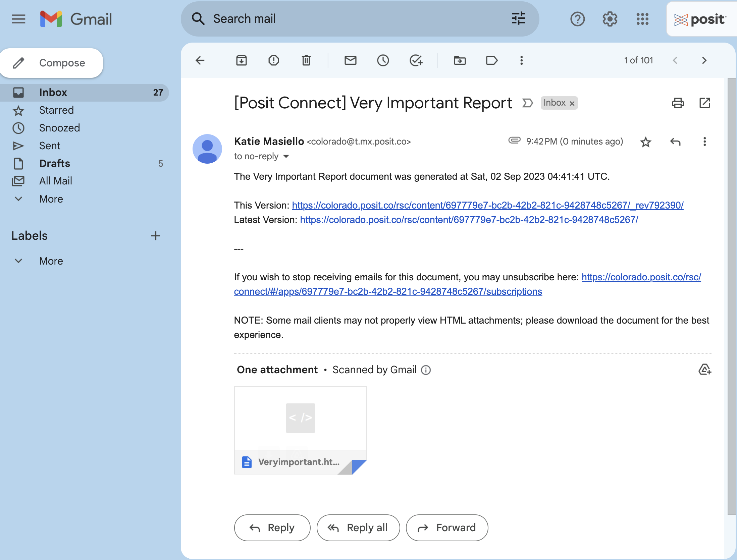Delete the email using the trash icon
Viewport: 737px width, 560px height.
(x=306, y=60)
